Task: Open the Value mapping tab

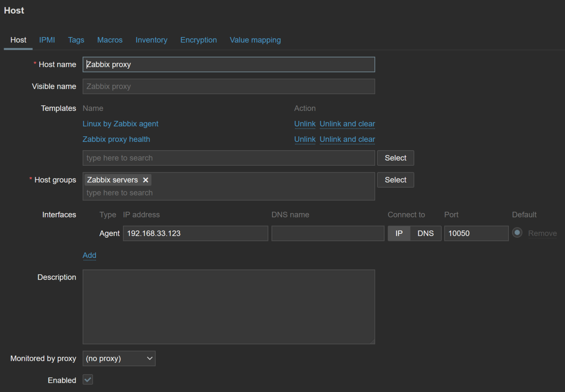Action: point(255,40)
